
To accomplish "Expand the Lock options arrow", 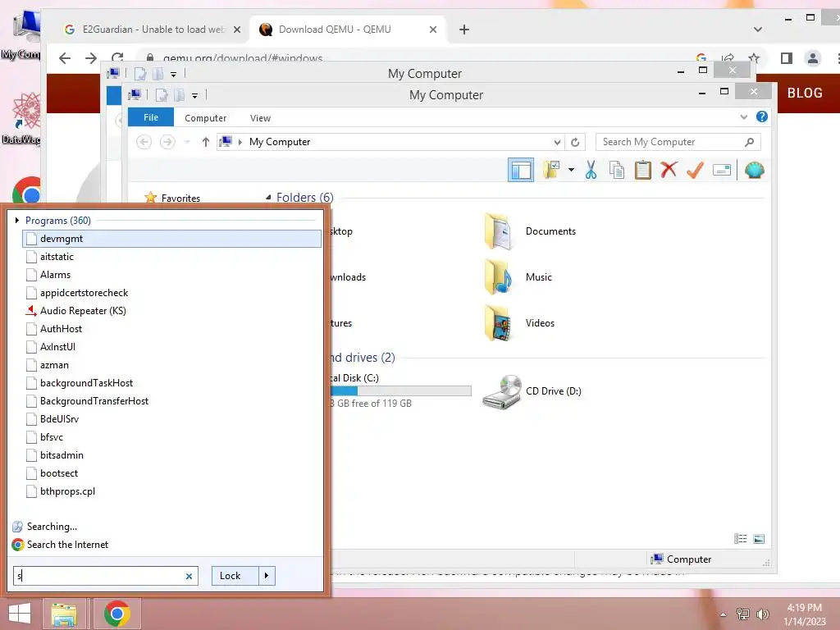I will [267, 576].
